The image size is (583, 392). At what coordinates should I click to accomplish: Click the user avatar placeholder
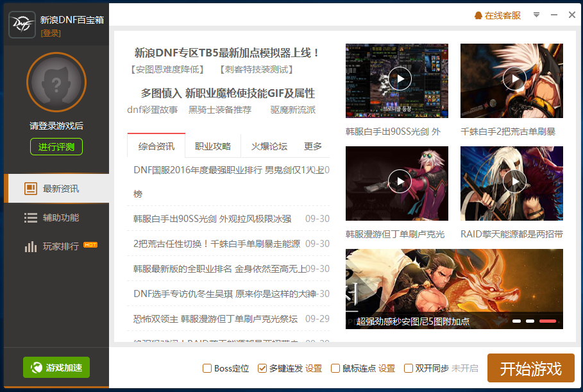pos(56,82)
